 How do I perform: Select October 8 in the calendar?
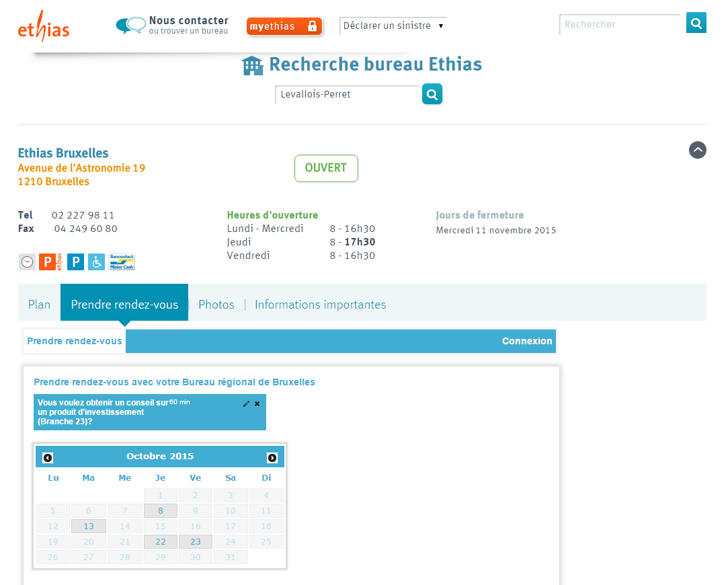161,511
